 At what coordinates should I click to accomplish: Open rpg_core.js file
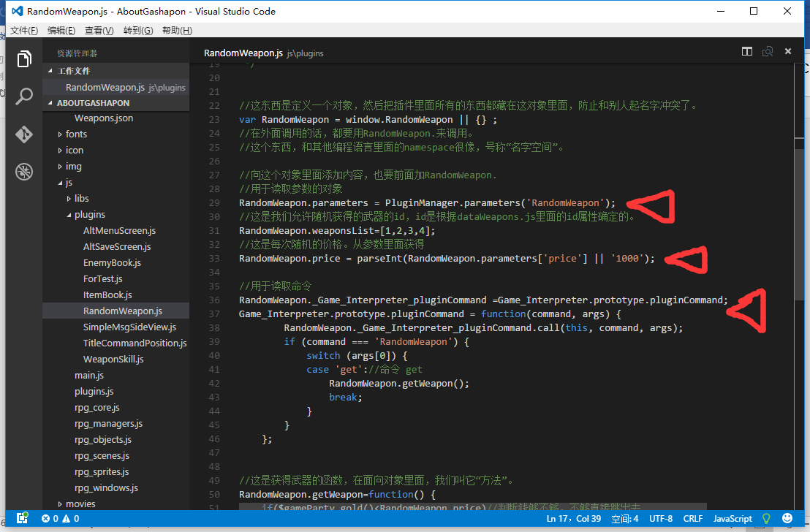click(x=97, y=407)
